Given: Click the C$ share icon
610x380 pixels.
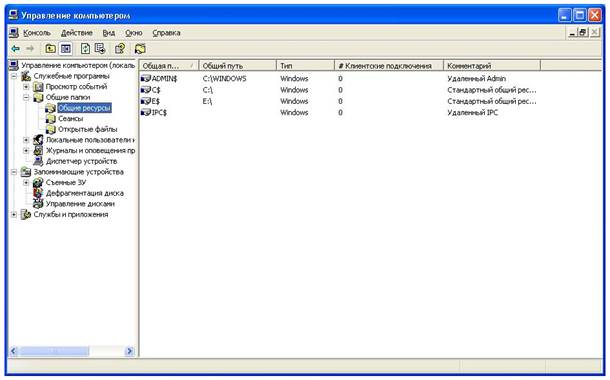Looking at the screenshot, I should click(x=146, y=90).
